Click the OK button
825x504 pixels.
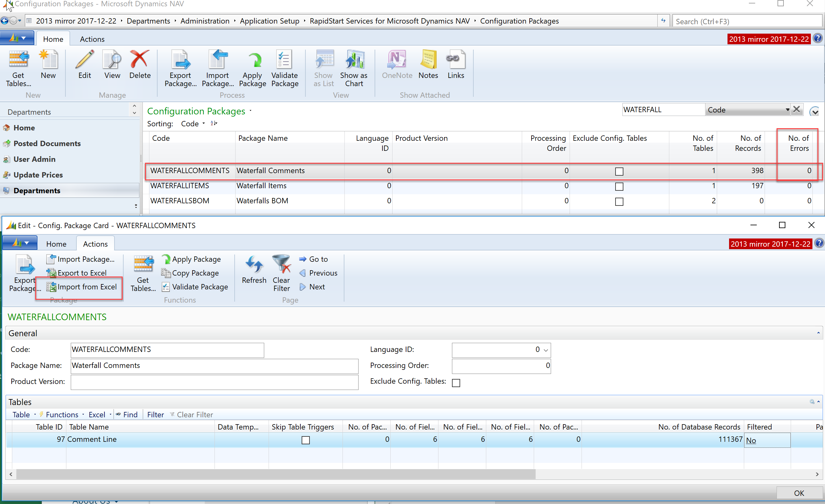point(799,493)
